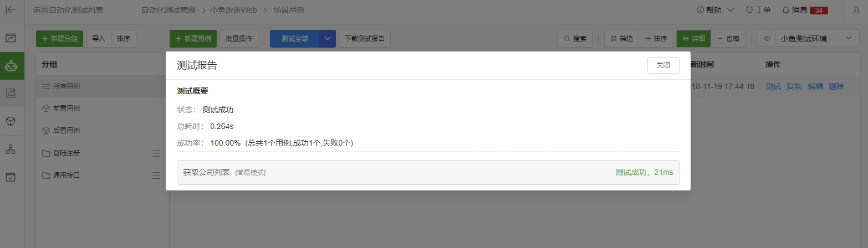Switch to 省略 compact view

pos(728,39)
